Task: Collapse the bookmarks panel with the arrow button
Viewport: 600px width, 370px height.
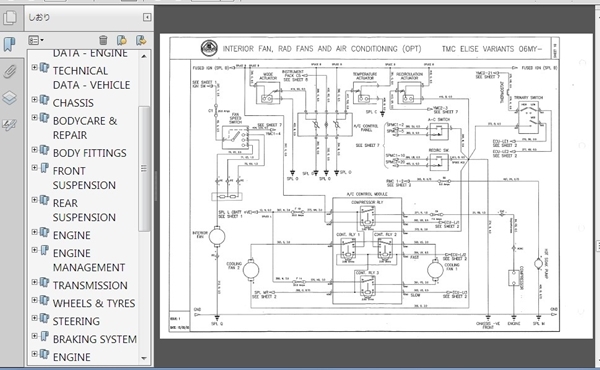Action: 147,17
